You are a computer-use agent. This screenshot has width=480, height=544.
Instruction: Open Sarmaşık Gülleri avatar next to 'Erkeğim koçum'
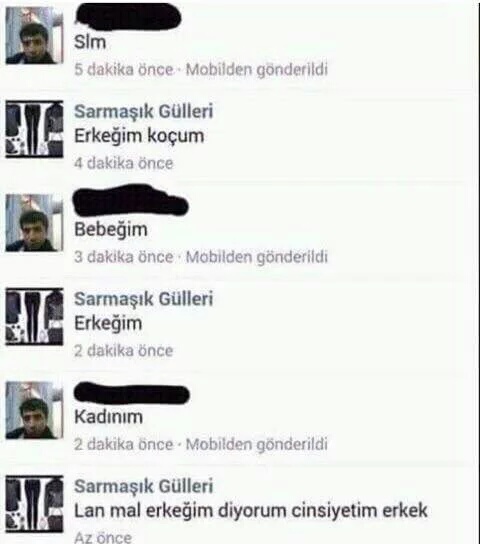click(34, 129)
